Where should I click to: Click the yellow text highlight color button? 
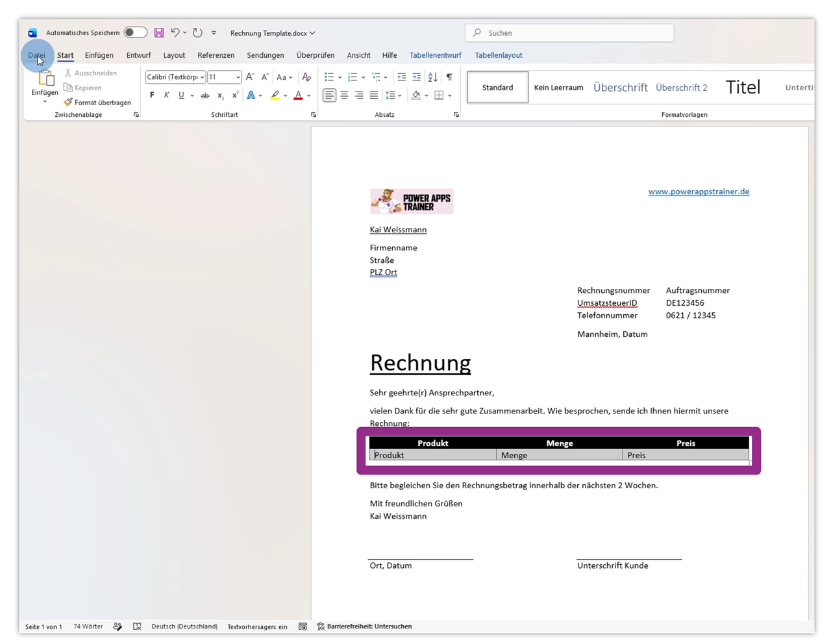(275, 95)
